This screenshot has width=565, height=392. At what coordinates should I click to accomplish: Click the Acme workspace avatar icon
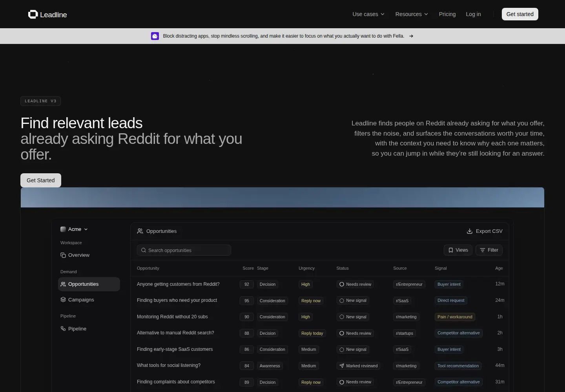pos(63,229)
